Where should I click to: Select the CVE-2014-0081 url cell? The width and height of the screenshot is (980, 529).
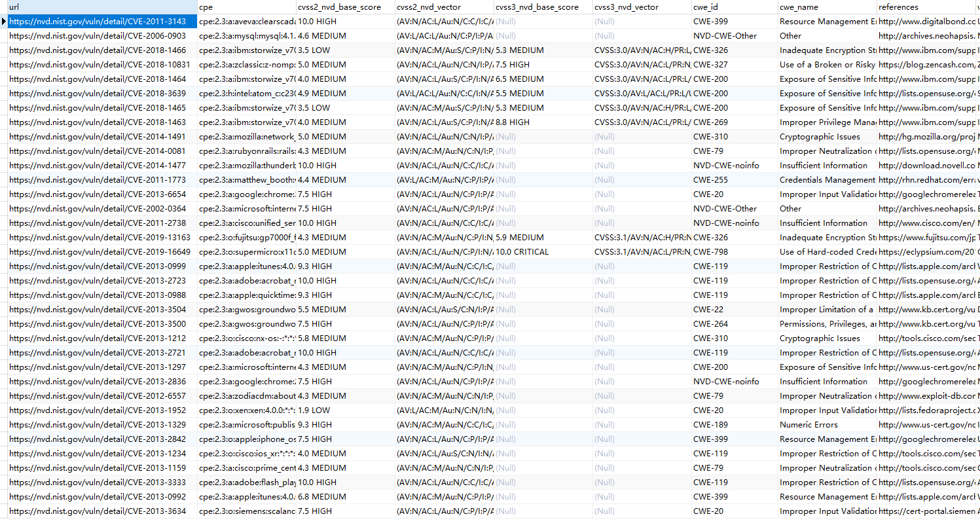(x=102, y=151)
